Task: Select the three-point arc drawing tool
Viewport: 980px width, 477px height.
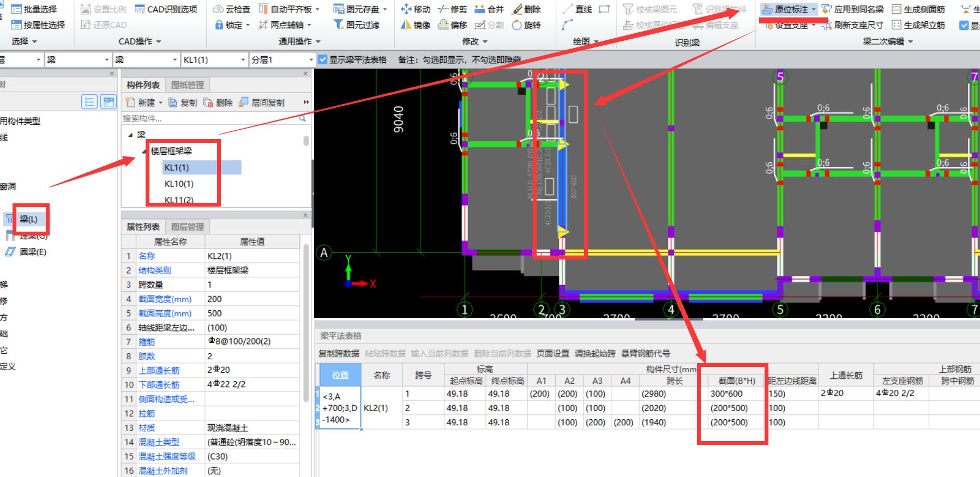Action: 568,25
